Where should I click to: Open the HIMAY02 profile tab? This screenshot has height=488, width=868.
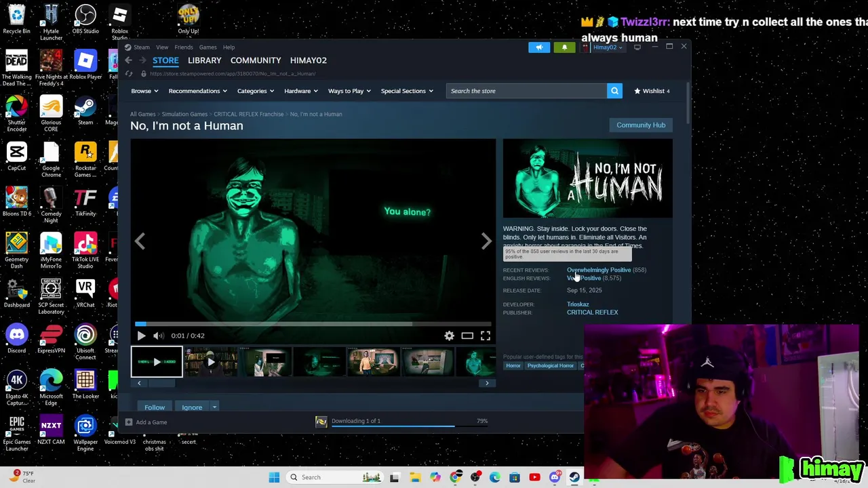(x=309, y=60)
